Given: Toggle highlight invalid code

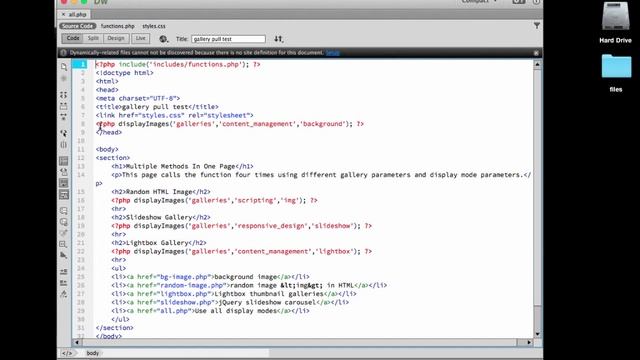Looking at the screenshot, I should (64, 172).
